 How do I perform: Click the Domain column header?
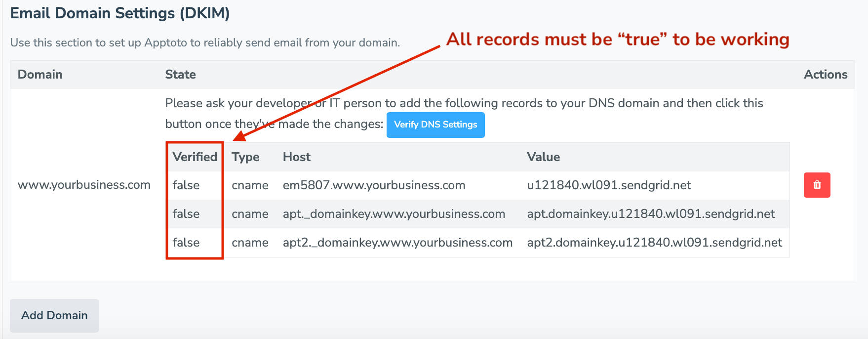tap(40, 74)
